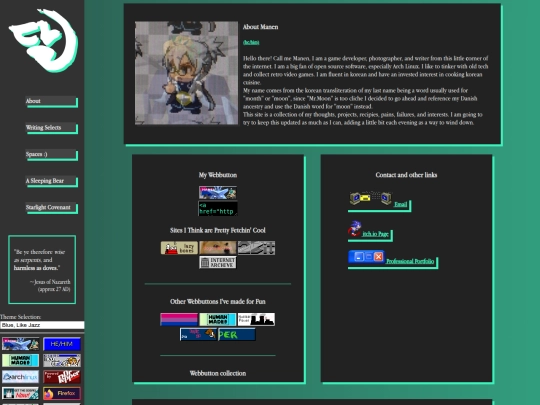Click "Other Webbuttons I've made for Fun" heading
The image size is (540, 405).
(218, 302)
